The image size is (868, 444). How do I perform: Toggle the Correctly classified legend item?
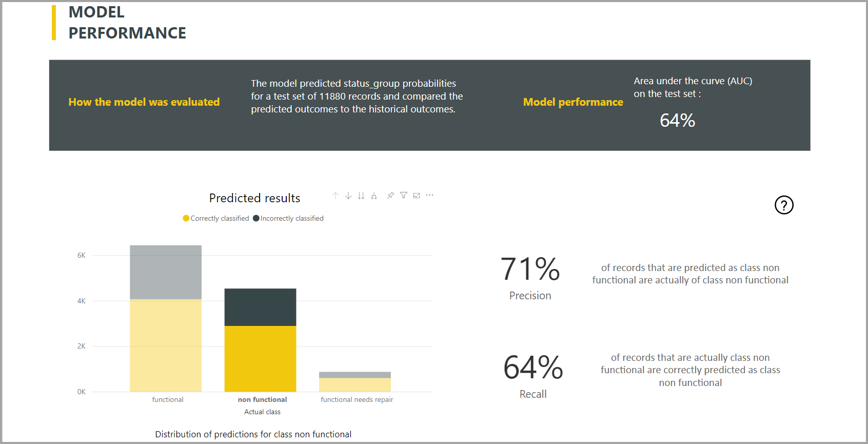coord(216,218)
